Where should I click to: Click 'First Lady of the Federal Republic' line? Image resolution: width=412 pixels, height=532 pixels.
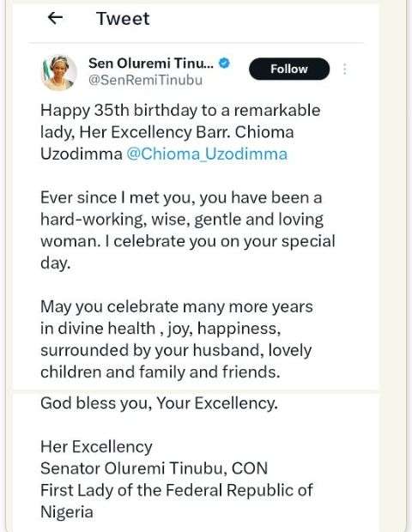coord(177,490)
